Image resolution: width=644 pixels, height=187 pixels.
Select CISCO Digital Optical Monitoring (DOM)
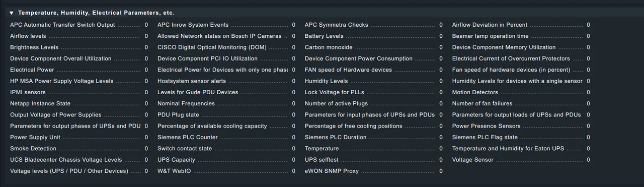[x=212, y=47]
